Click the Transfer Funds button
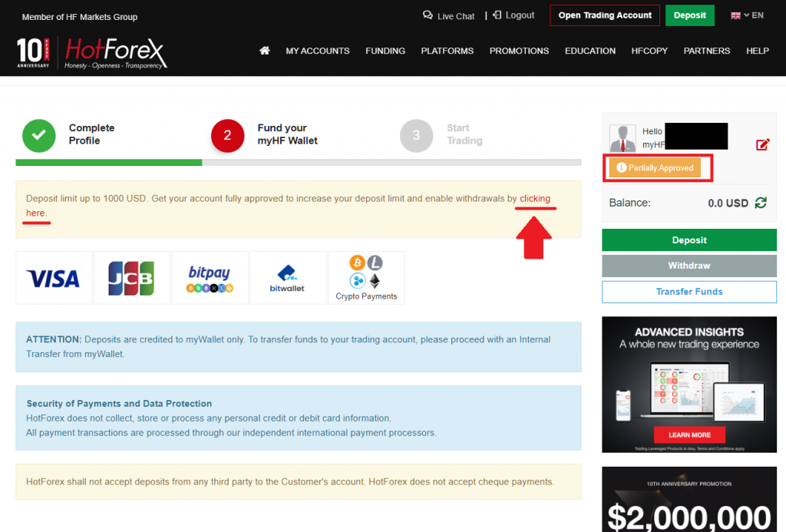Image resolution: width=786 pixels, height=532 pixels. tap(689, 292)
